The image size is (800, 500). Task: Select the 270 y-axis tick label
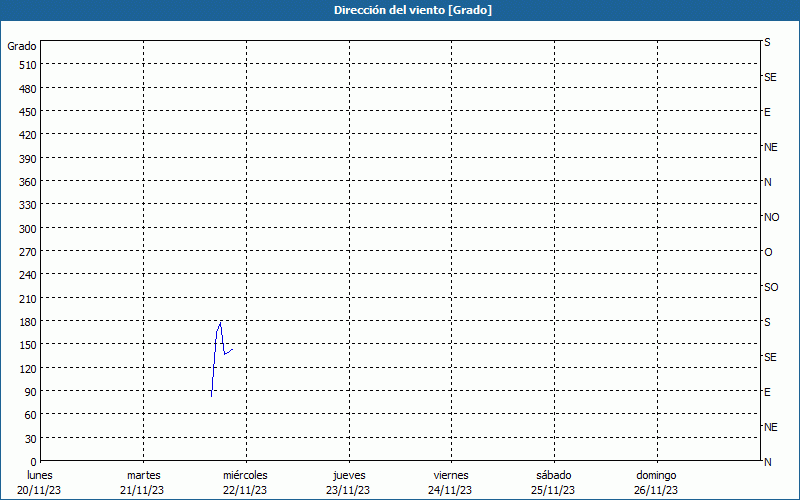(28, 252)
